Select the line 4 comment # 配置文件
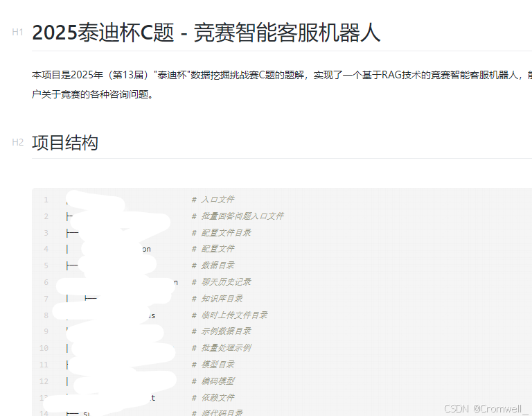This screenshot has width=532, height=418. click(213, 249)
